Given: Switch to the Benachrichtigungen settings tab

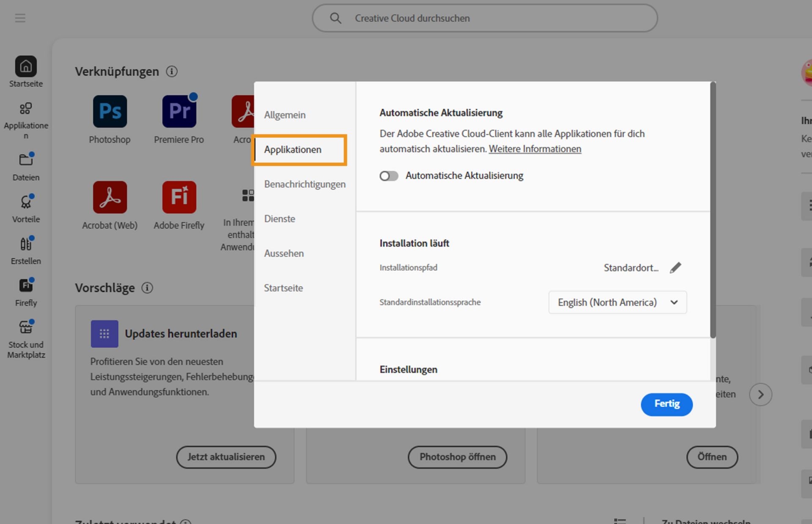Looking at the screenshot, I should (x=304, y=184).
